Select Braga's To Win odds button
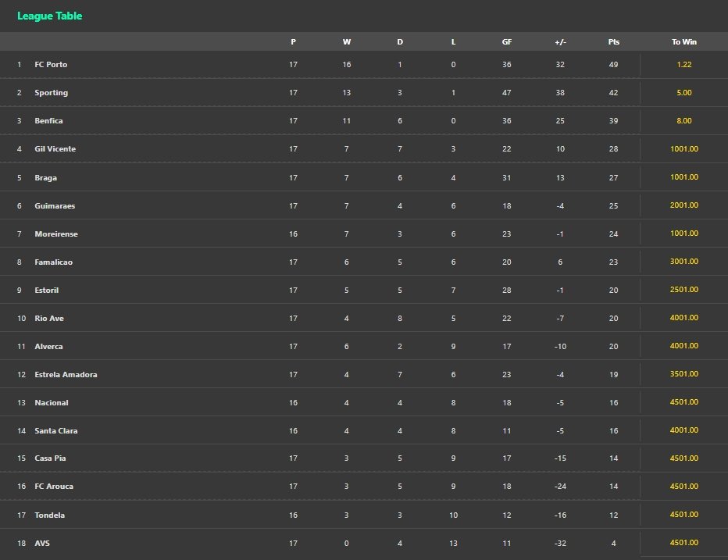This screenshot has height=560, width=728. coord(684,178)
